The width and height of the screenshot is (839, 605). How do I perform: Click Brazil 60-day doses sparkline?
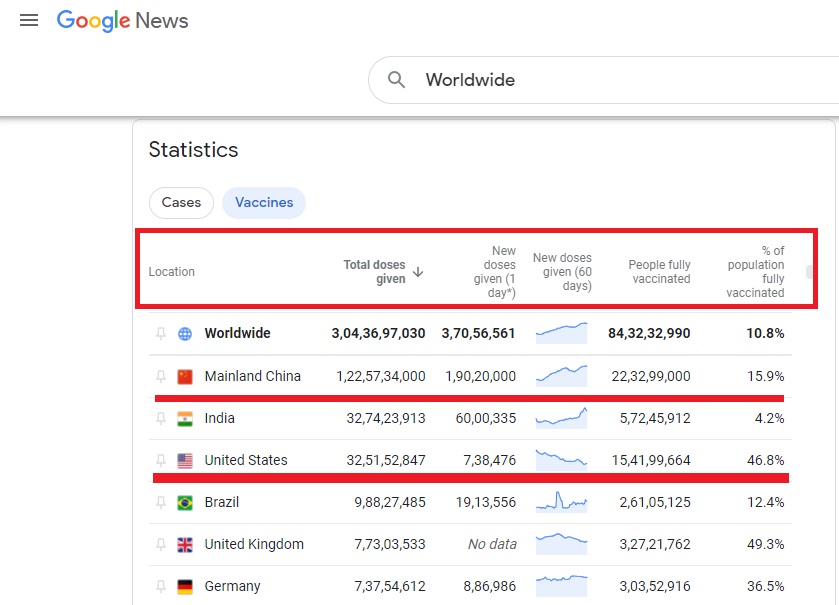[x=561, y=502]
